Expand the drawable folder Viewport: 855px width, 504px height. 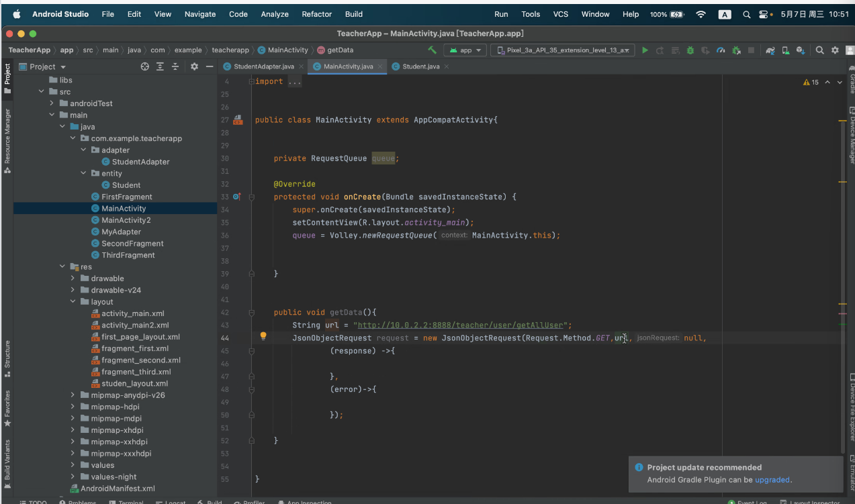click(x=73, y=279)
